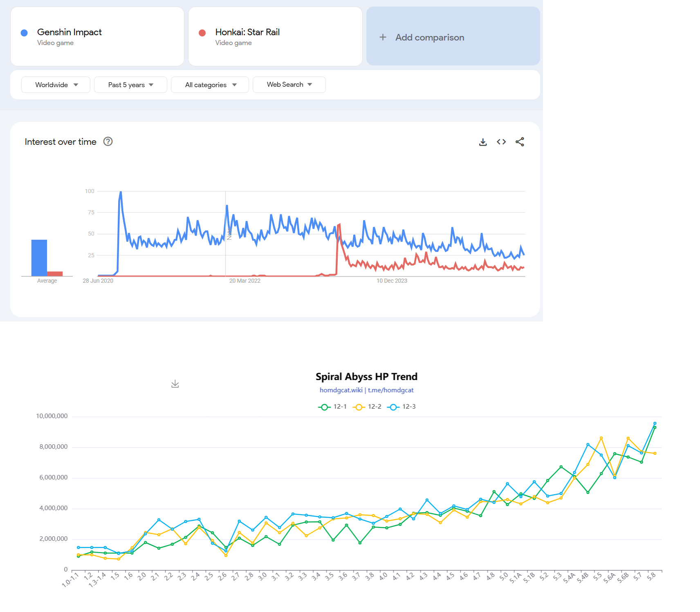This screenshot has width=700, height=612.
Task: Open the homdgcat.wiki link
Action: [x=341, y=390]
